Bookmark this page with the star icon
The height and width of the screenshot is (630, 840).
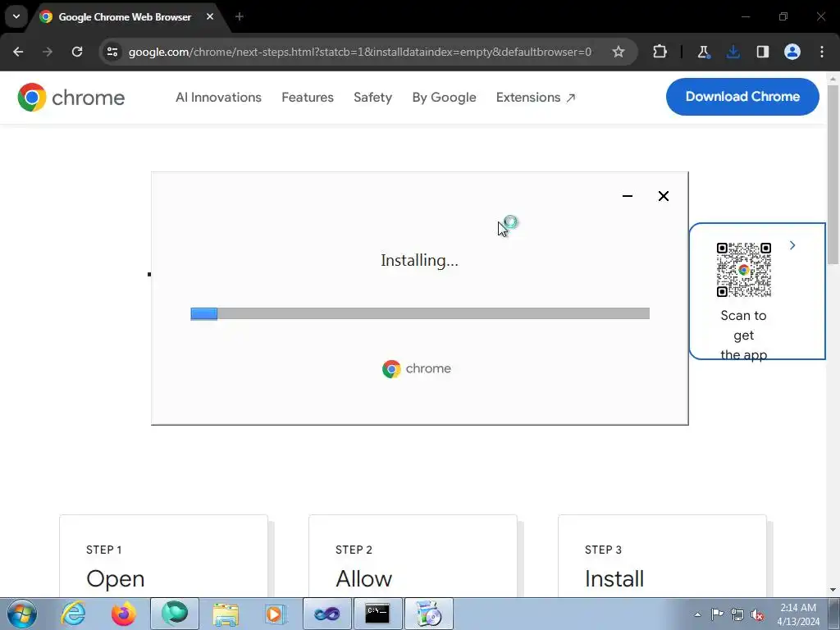[619, 52]
